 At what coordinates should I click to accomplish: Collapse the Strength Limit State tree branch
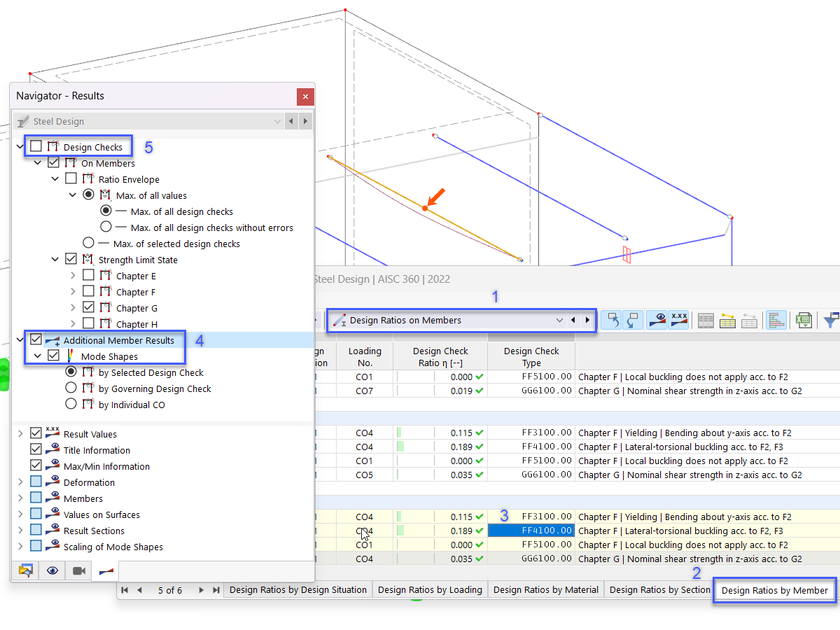55,259
